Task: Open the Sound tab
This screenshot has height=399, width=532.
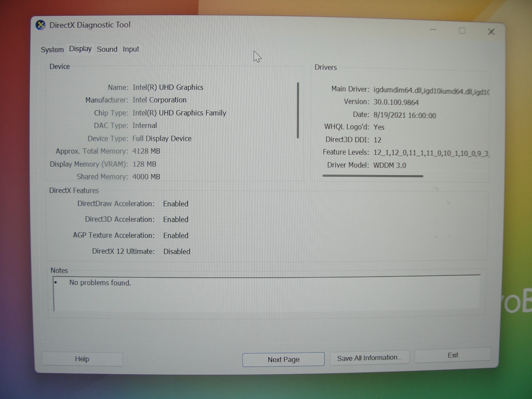Action: (107, 49)
